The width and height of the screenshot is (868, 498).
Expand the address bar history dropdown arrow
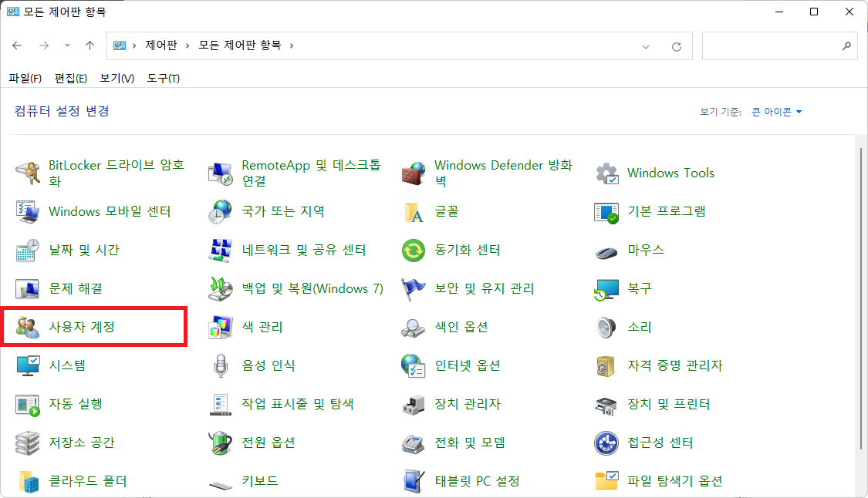point(646,46)
